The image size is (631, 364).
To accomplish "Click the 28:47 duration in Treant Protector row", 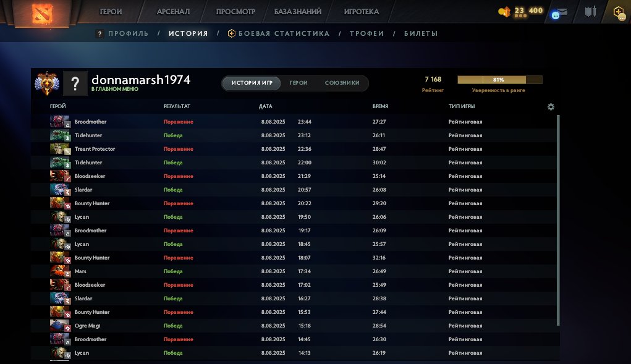I will pos(379,149).
